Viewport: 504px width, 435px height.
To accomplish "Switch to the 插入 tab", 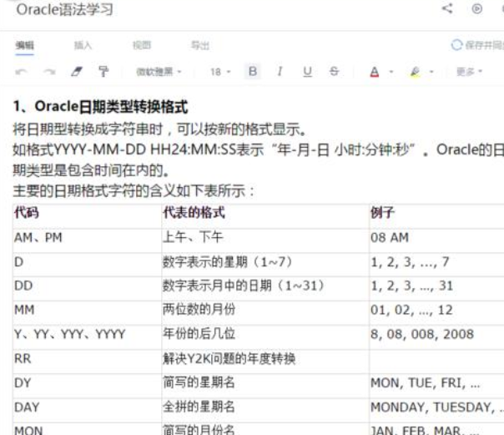I will [83, 45].
